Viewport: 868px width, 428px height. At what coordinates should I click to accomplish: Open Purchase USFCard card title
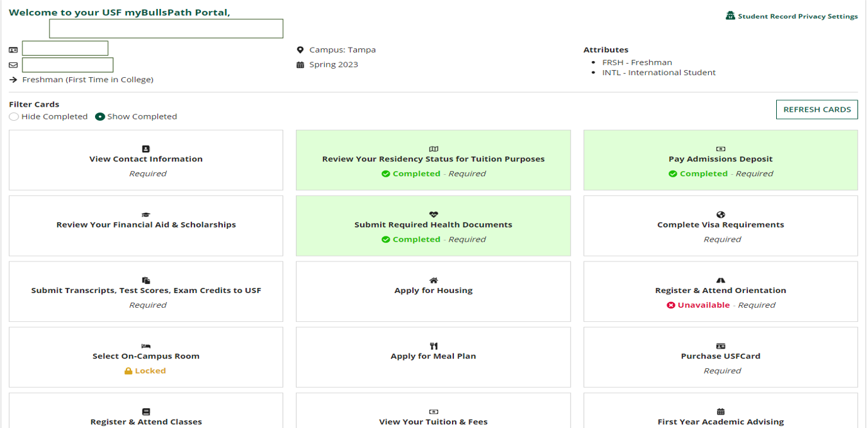720,356
